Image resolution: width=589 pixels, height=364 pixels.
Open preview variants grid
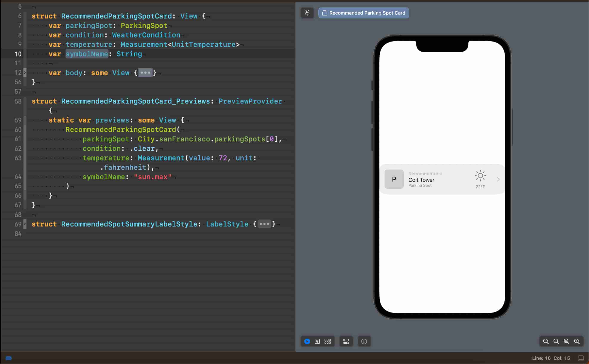327,341
